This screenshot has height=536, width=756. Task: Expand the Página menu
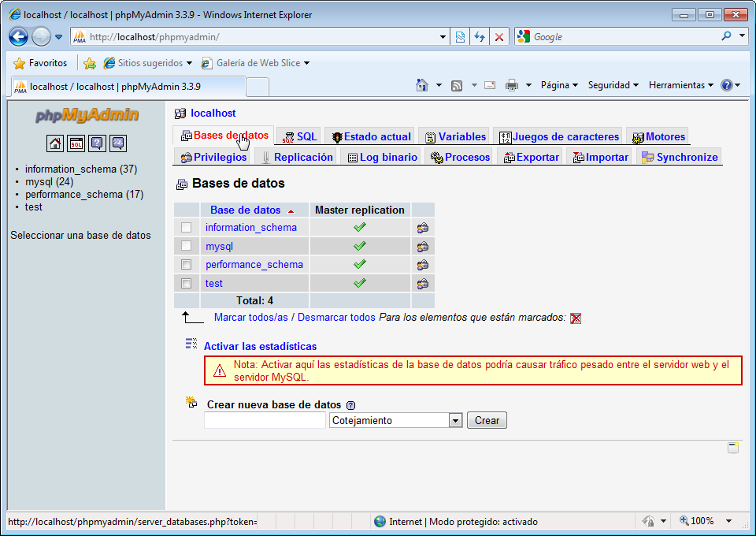pyautogui.click(x=559, y=85)
